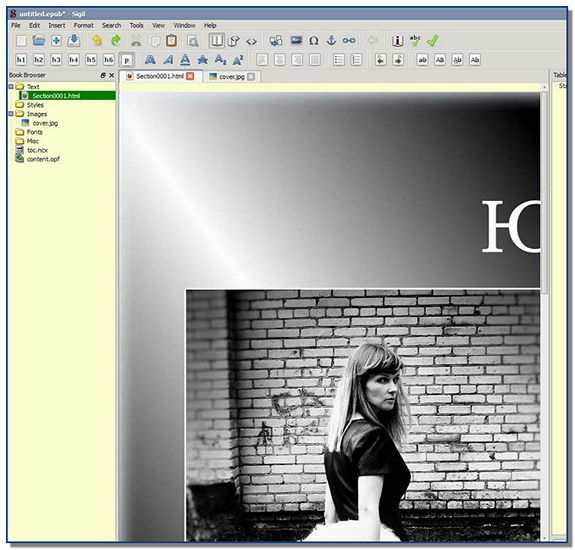Click the anchor Insert ID icon
This screenshot has height=550, width=575.
pos(331,40)
